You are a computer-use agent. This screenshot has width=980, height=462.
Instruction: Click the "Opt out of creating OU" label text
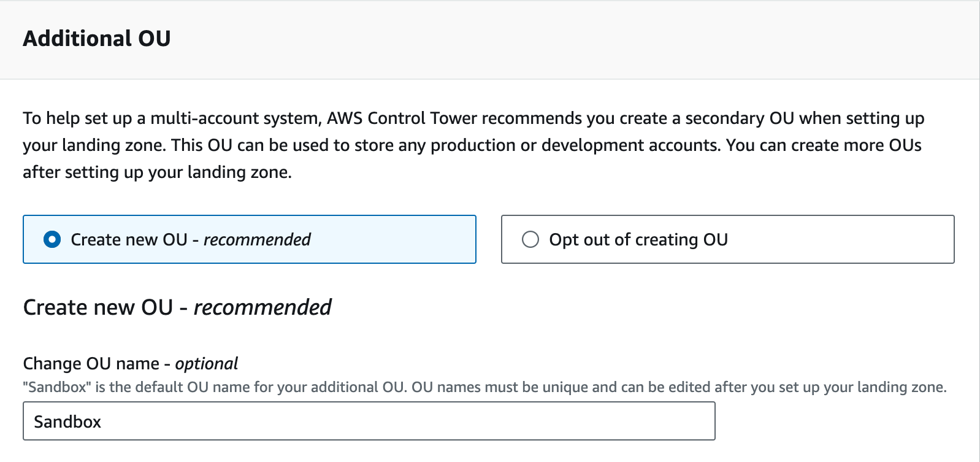pyautogui.click(x=638, y=239)
